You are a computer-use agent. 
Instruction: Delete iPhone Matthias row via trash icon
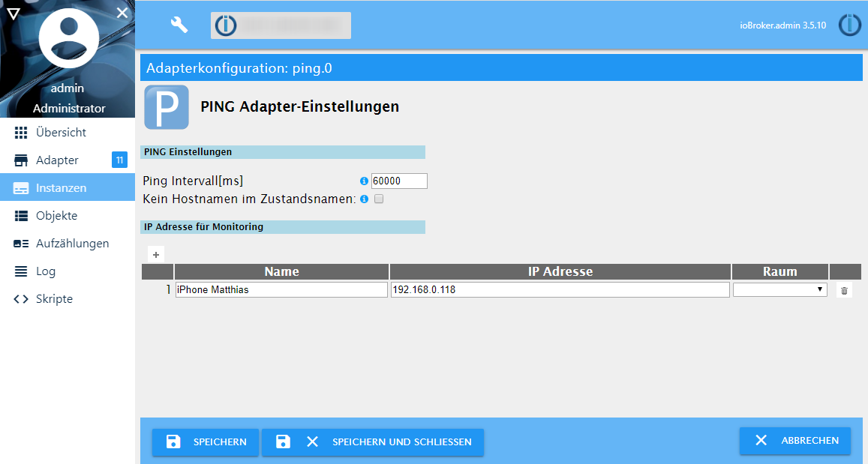pos(844,290)
